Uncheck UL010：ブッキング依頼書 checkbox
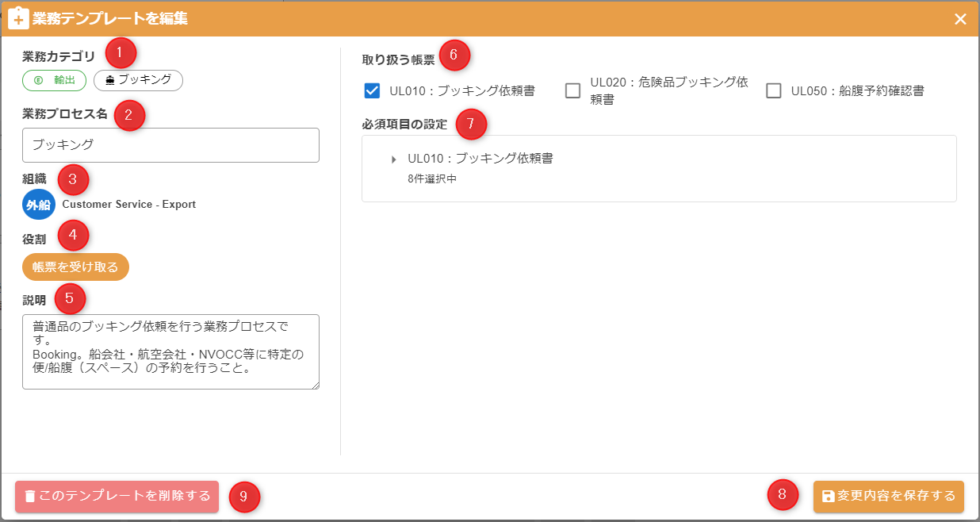 click(372, 90)
